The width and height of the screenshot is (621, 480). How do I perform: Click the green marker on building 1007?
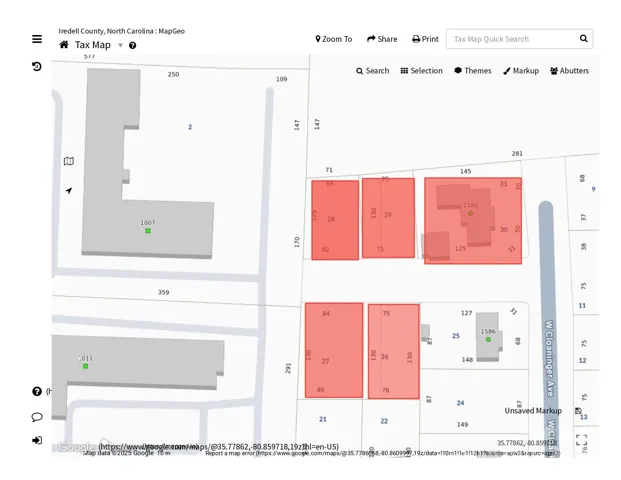coord(148,231)
